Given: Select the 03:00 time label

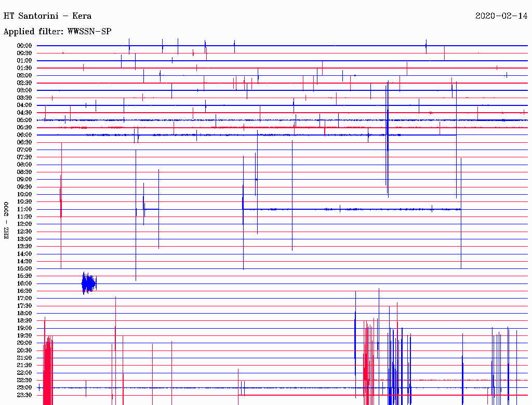Looking at the screenshot, I should 24,90.
